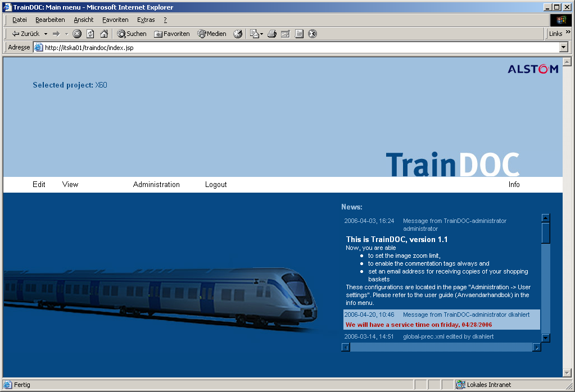575x392 pixels.
Task: Click the page scroll down arrow
Action: pos(567,372)
